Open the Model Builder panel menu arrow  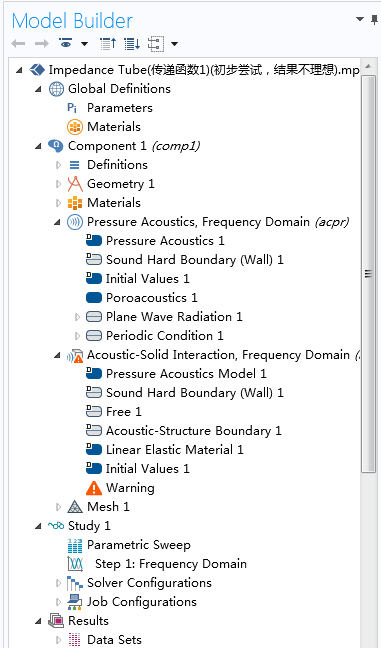tap(360, 19)
